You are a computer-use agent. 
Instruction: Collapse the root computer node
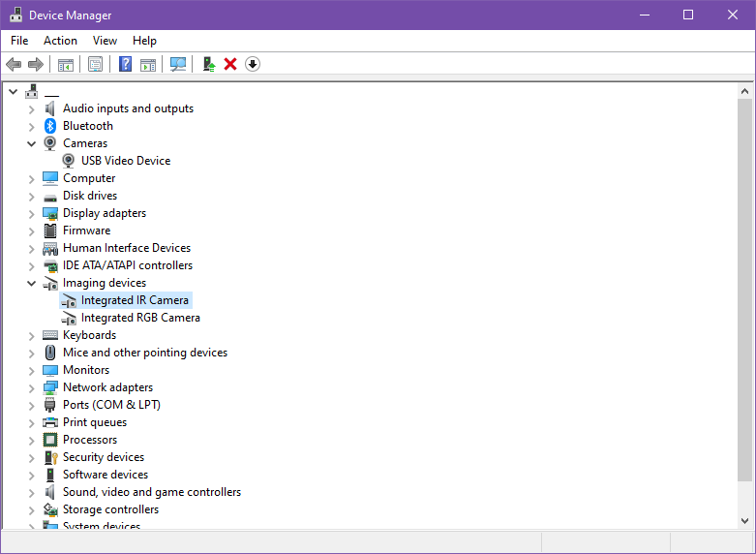coord(13,92)
